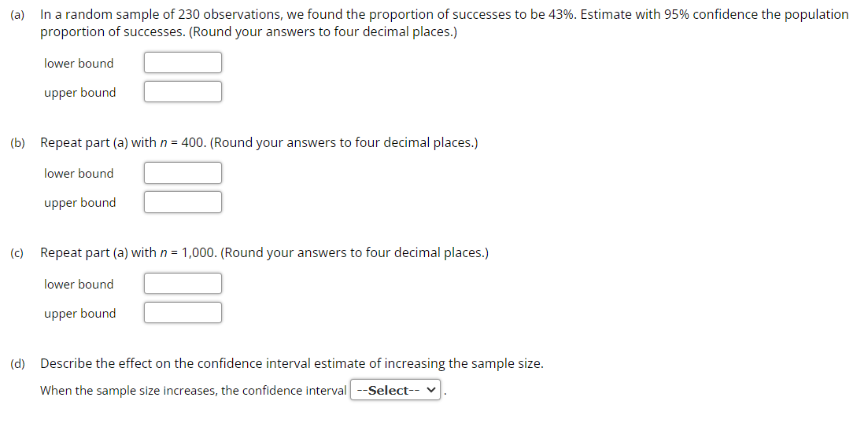Viewport: 868px width, 434px height.
Task: Click the (d) part marker
Action: pyautogui.click(x=17, y=364)
